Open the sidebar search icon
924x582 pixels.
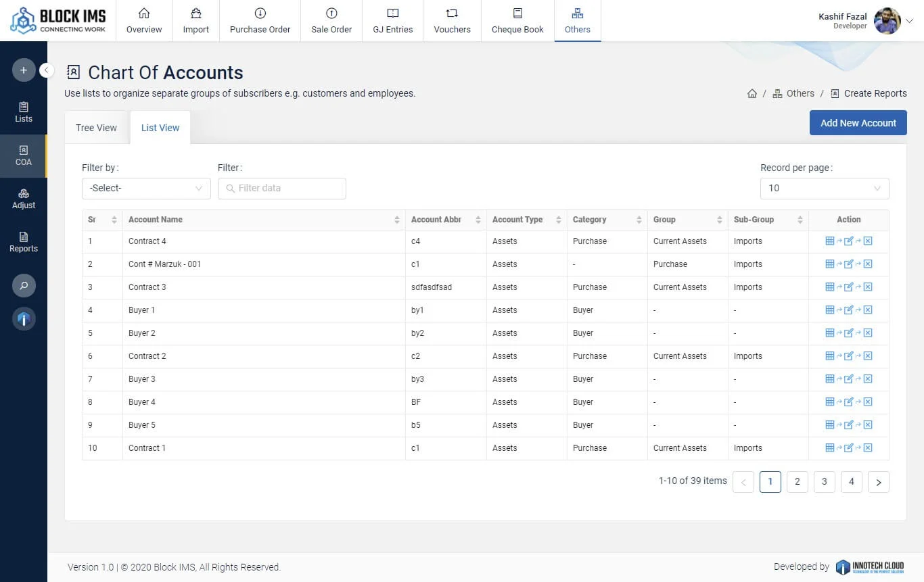(x=24, y=286)
